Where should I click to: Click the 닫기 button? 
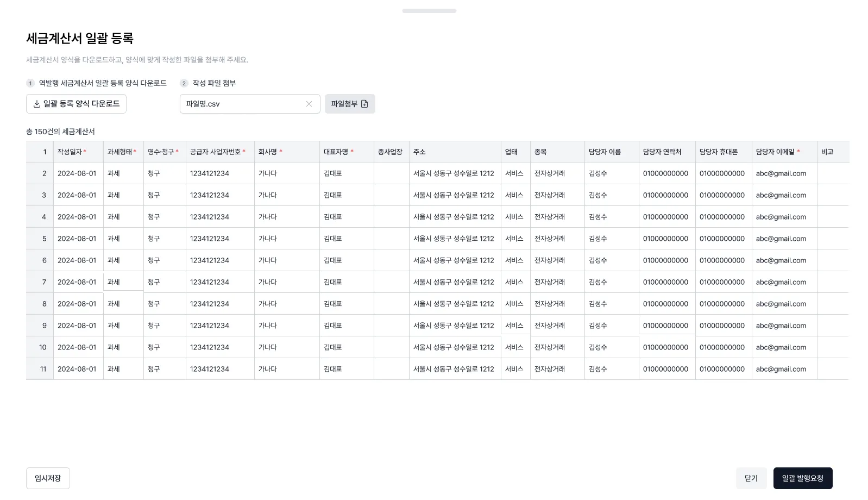[751, 478]
